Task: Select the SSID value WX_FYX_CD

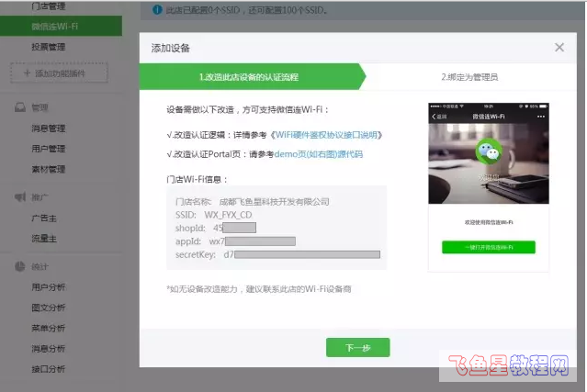Action: point(228,215)
